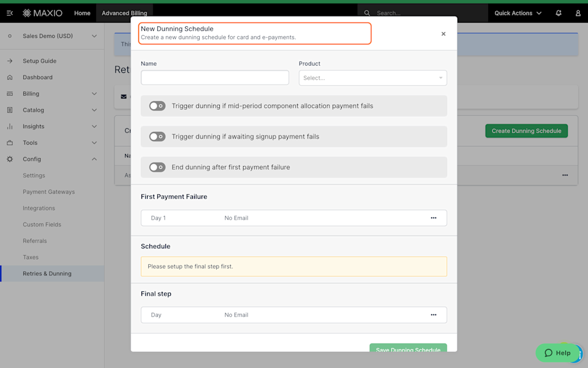This screenshot has height=368, width=588.
Task: Click the Save Dunning Schedule button
Action: [408, 348]
